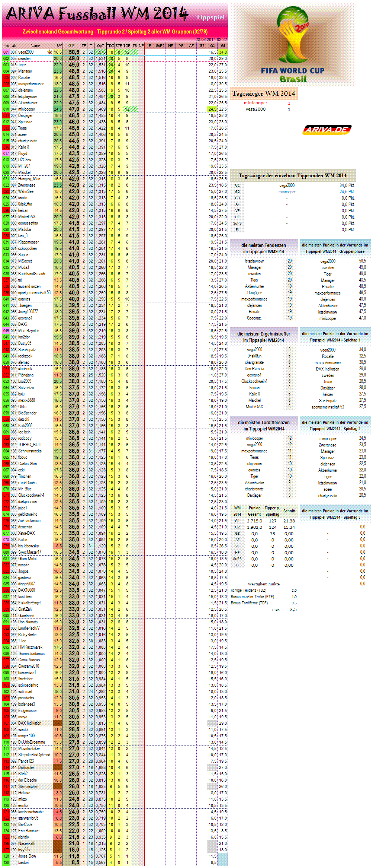The height and width of the screenshot is (868, 373).
Task: Click the timestamp '23.06.2014 02:22'
Action: [x=211, y=39]
